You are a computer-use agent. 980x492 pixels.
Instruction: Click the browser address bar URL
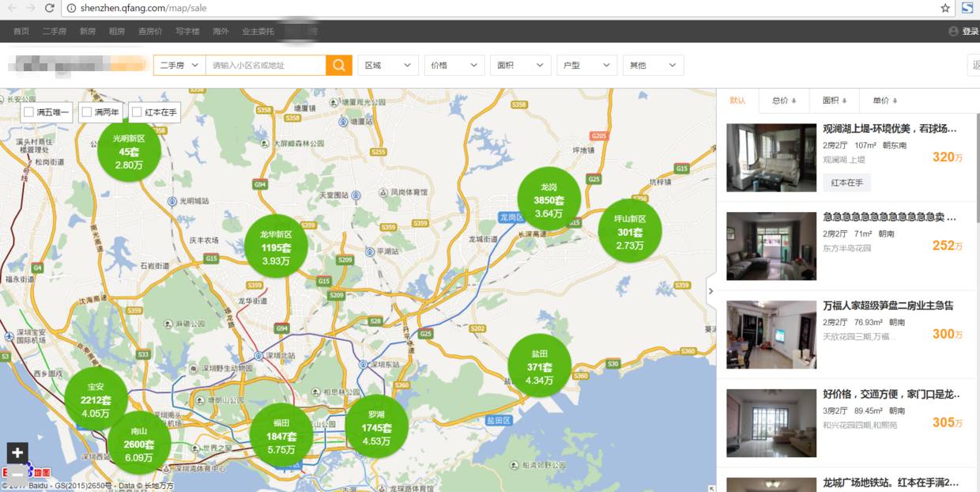[x=143, y=8]
